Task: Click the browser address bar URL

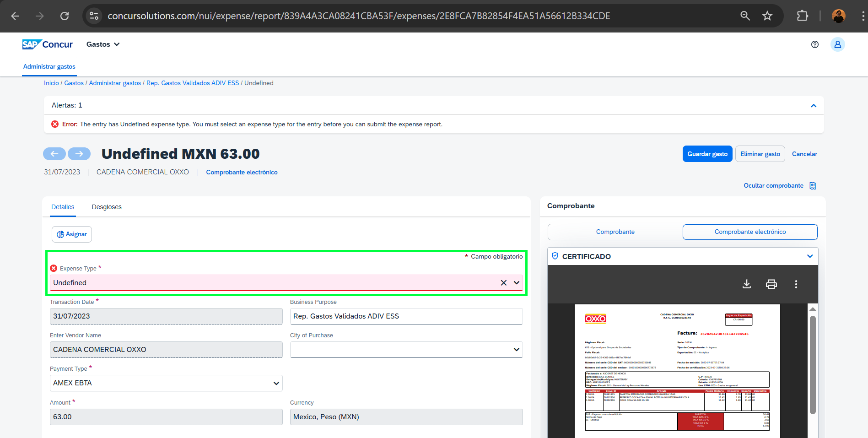Action: point(359,16)
